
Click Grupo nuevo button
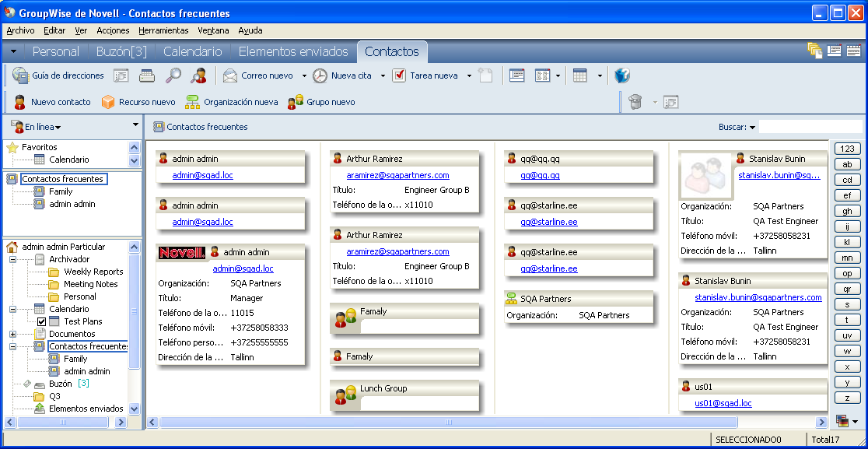point(321,102)
